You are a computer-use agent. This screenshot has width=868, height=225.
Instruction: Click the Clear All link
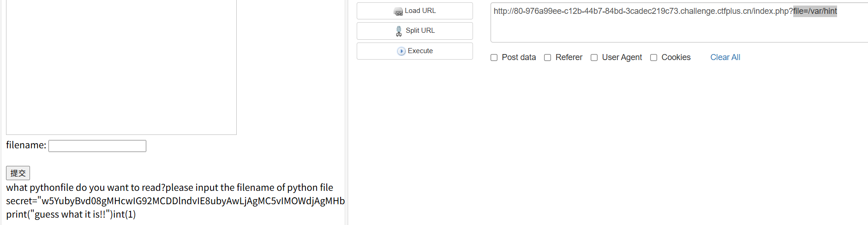tap(725, 57)
